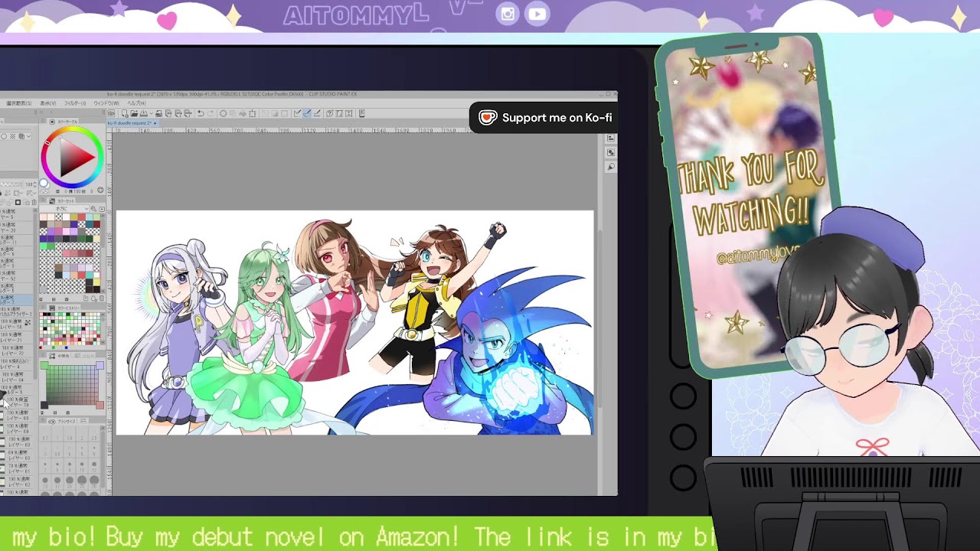Open the middle icon in right dock
The height and width of the screenshot is (551, 980).
tap(611, 152)
